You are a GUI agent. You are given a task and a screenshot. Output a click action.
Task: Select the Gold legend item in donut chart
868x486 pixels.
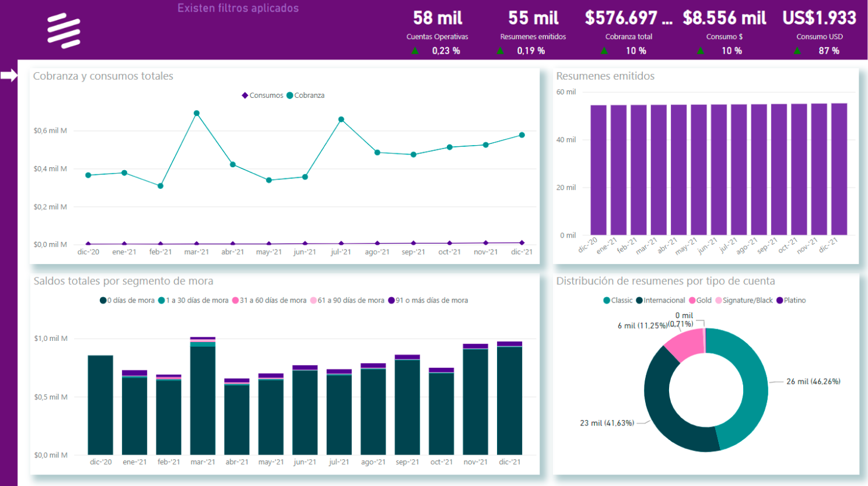point(700,301)
